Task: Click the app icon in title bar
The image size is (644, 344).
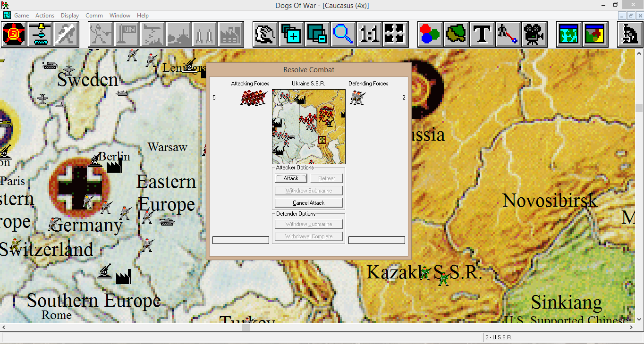Action: click(5, 5)
